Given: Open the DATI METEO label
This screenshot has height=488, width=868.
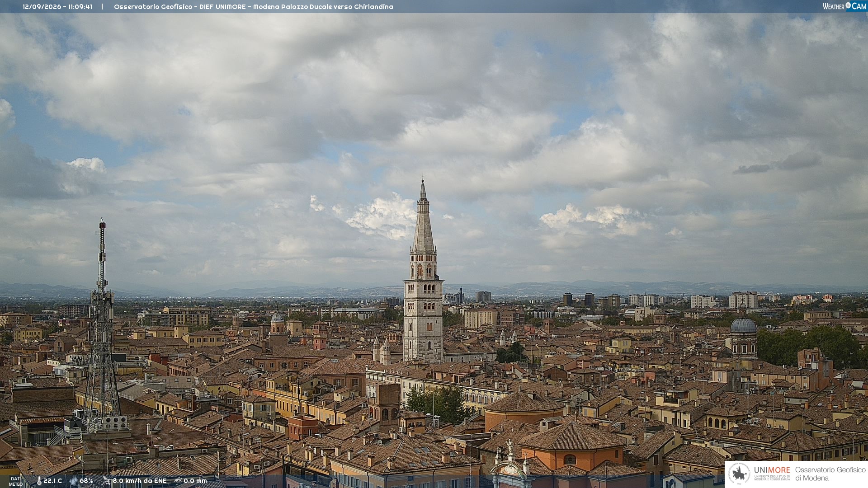Looking at the screenshot, I should point(16,481).
